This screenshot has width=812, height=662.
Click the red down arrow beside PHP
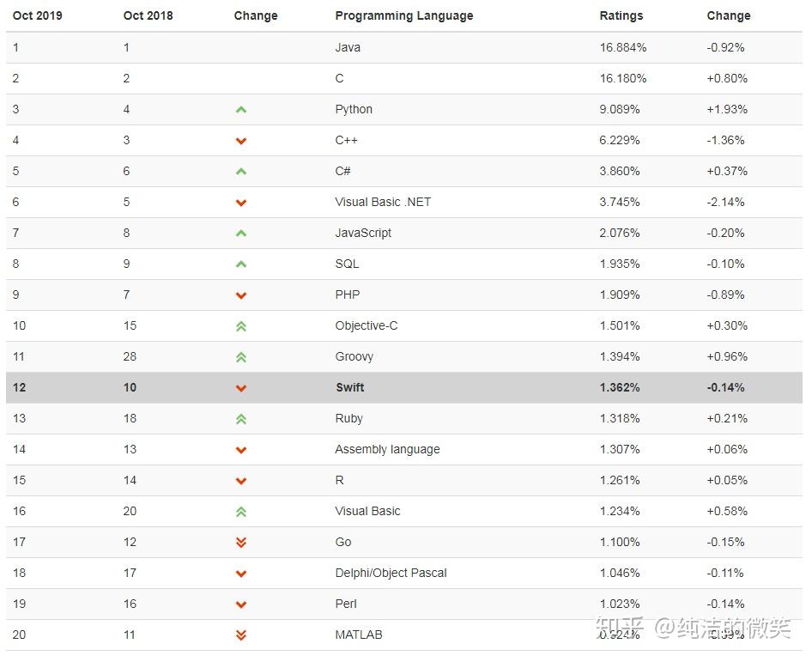pyautogui.click(x=241, y=295)
